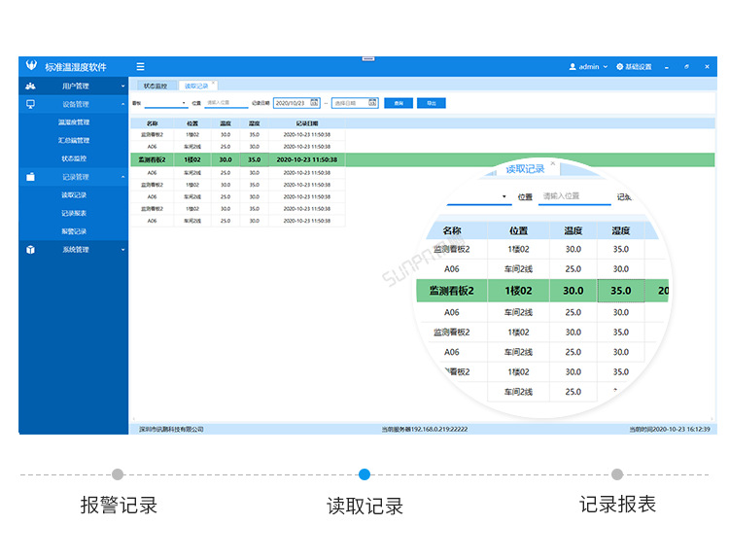Click the 导出 export button

point(432,103)
